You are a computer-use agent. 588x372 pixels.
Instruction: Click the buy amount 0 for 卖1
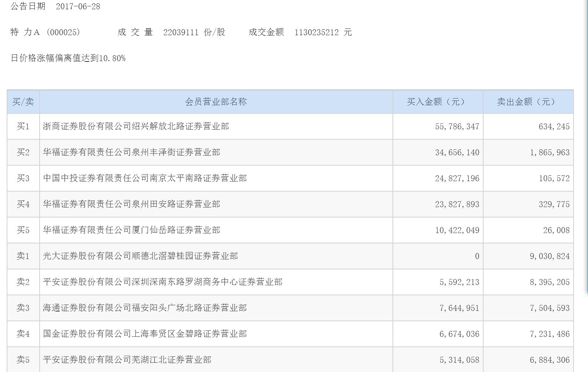(477, 256)
